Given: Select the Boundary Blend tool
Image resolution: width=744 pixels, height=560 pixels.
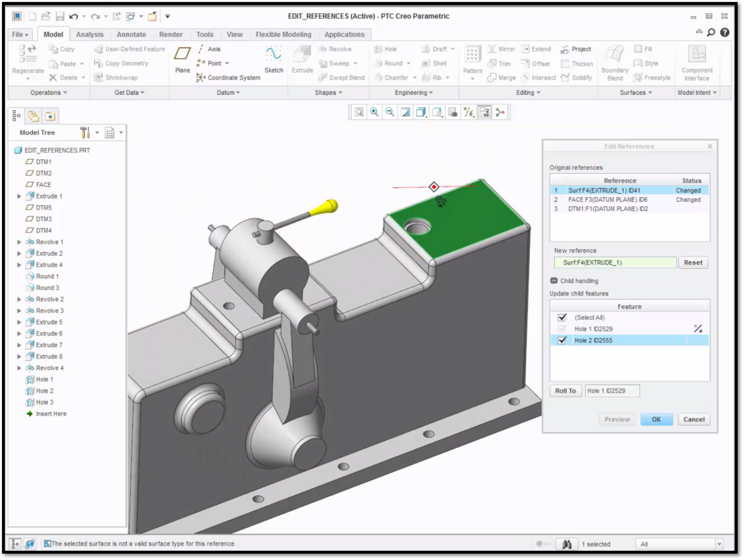Looking at the screenshot, I should [x=615, y=63].
